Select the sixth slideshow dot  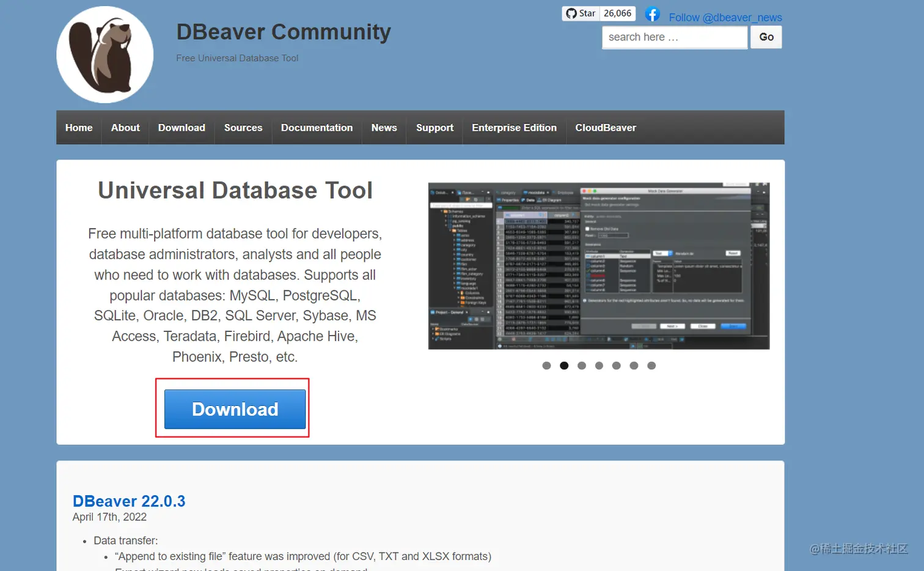pyautogui.click(x=634, y=366)
